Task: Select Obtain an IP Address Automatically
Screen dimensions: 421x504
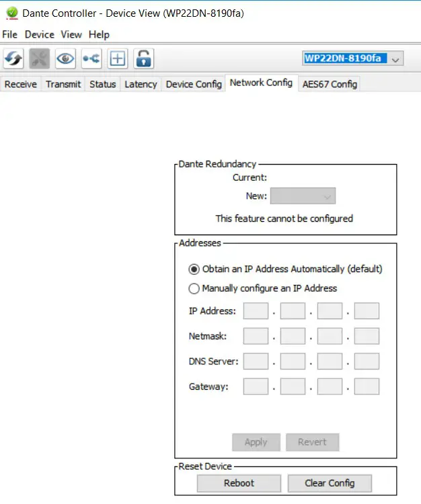Action: [286, 269]
